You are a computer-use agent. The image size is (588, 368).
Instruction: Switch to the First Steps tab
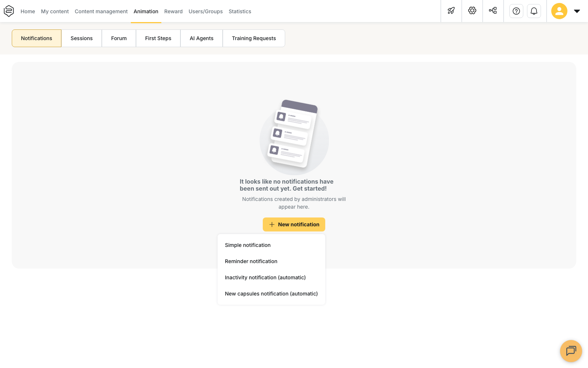pos(158,38)
